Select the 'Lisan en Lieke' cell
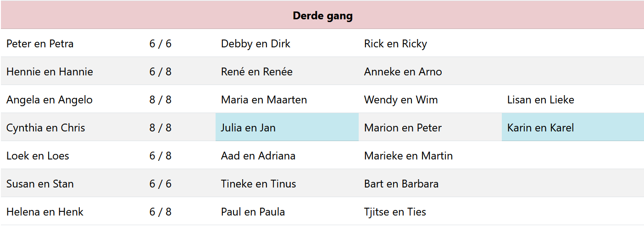Viewport: 644px width, 227px height. (540, 100)
